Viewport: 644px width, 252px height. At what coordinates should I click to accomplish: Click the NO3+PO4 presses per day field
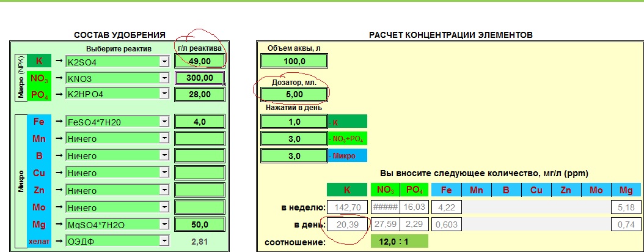(x=295, y=139)
